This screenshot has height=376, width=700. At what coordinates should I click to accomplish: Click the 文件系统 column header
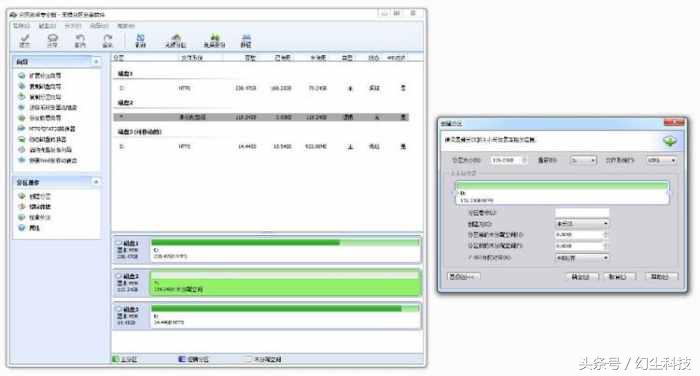tap(192, 58)
